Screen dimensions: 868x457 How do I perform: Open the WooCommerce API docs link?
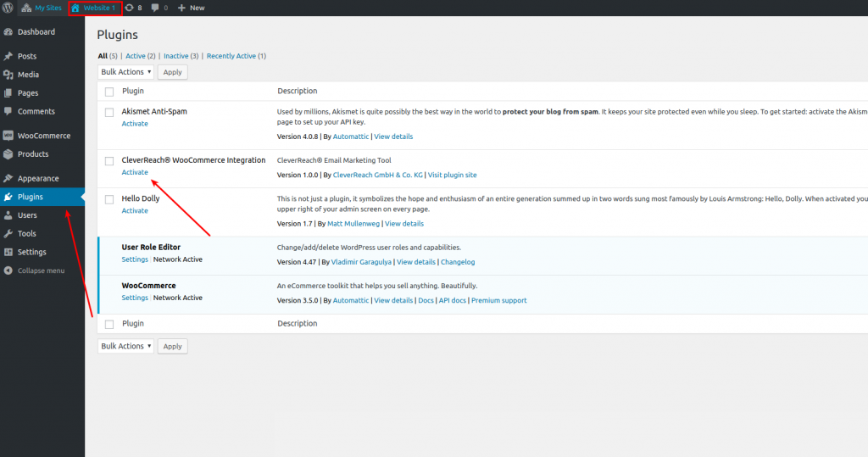(x=453, y=300)
